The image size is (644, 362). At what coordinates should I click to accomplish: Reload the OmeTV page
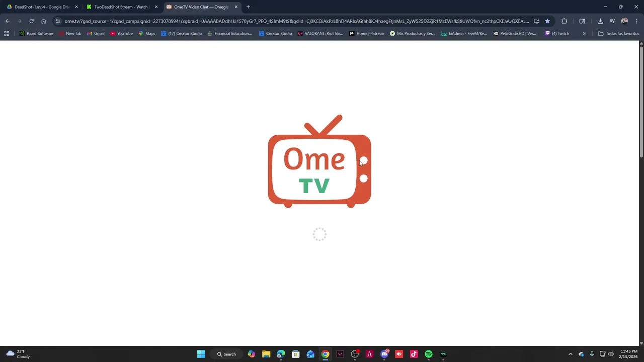click(31, 21)
